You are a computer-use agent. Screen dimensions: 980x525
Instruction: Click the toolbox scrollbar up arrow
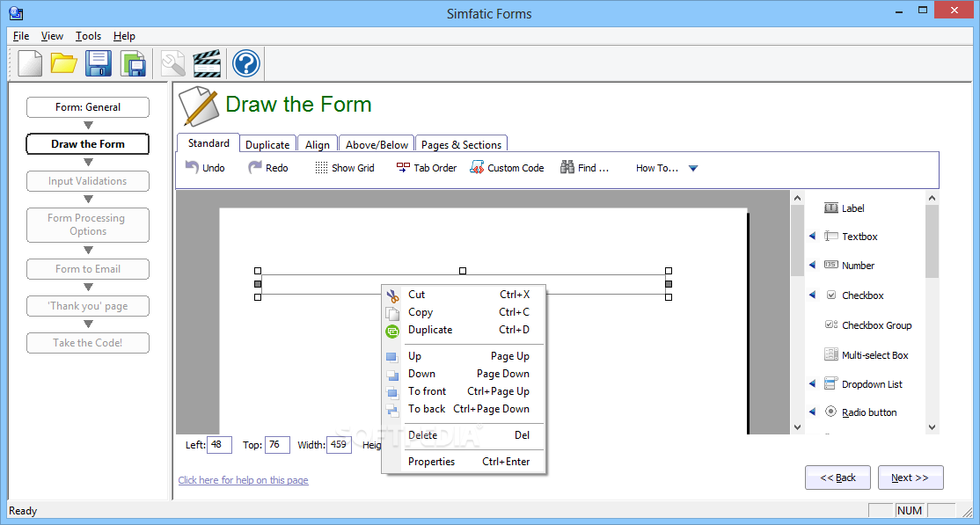point(932,198)
